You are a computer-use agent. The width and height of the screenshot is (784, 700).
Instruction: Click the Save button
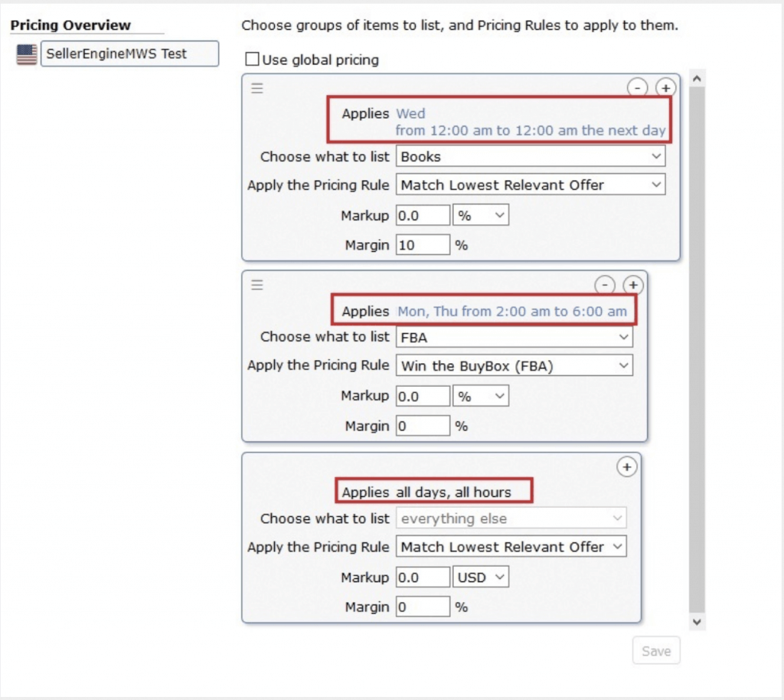pyautogui.click(x=656, y=651)
